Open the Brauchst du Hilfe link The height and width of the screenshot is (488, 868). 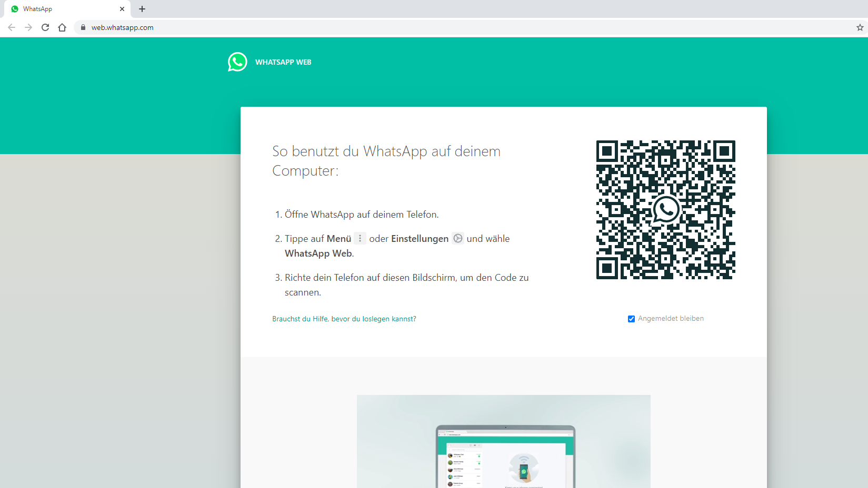coord(344,319)
